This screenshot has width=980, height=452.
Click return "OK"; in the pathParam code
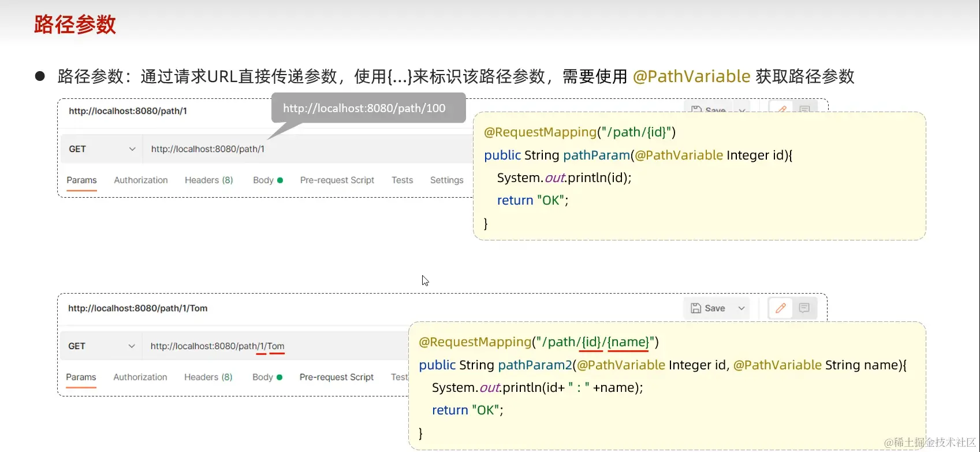[533, 201]
